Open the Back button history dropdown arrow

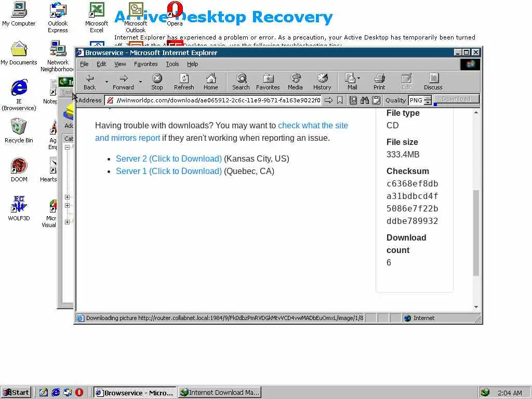[x=107, y=82]
